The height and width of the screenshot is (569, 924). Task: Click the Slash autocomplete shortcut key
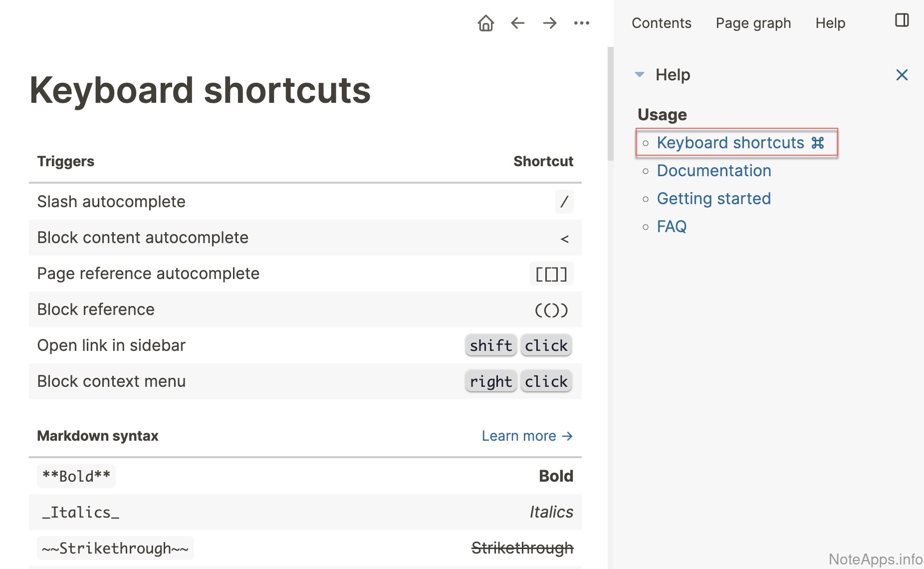[x=564, y=202]
